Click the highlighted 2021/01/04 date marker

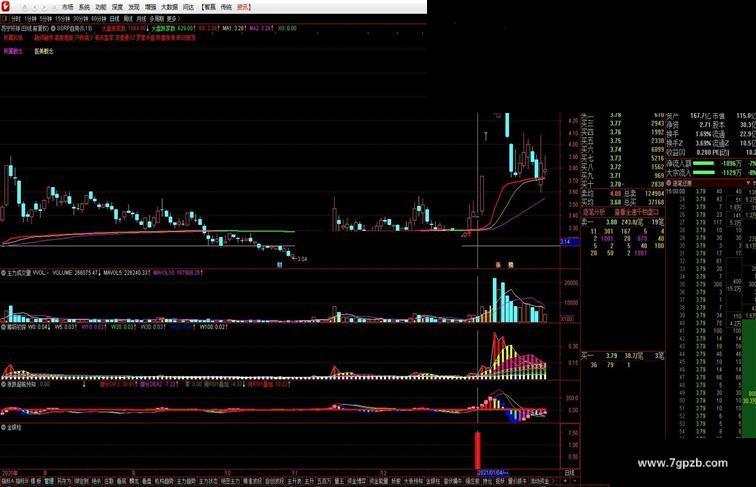coord(492,473)
